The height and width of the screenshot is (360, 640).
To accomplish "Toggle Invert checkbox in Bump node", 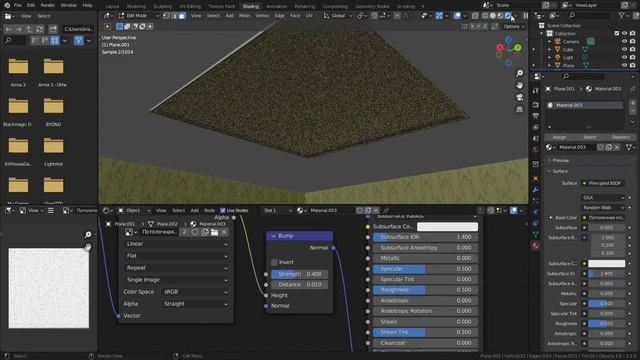I will click(x=274, y=262).
